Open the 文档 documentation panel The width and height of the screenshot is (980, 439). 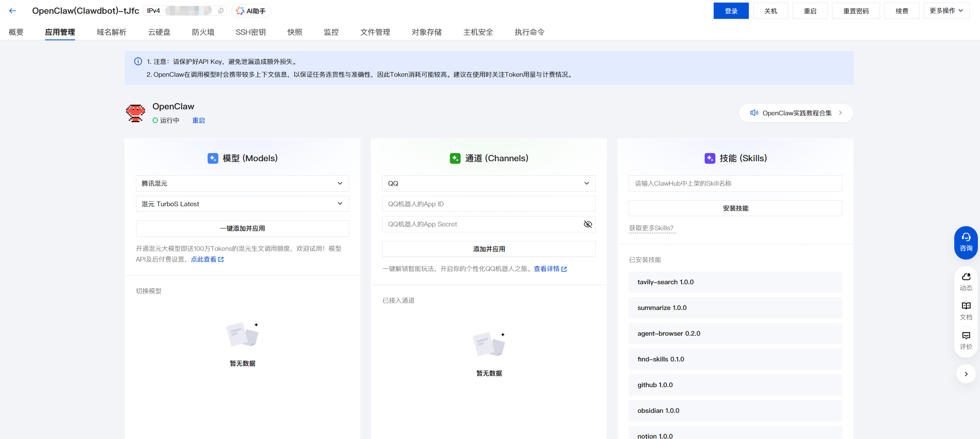[x=966, y=310]
